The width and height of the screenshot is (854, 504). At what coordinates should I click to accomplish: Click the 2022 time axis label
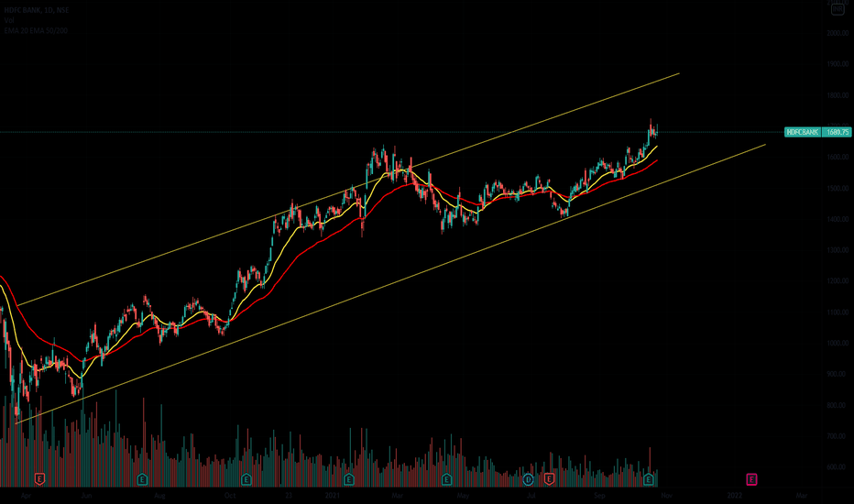pos(735,495)
